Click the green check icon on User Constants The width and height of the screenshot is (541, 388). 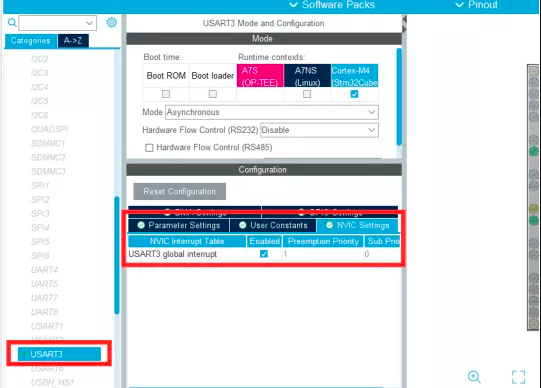point(243,225)
